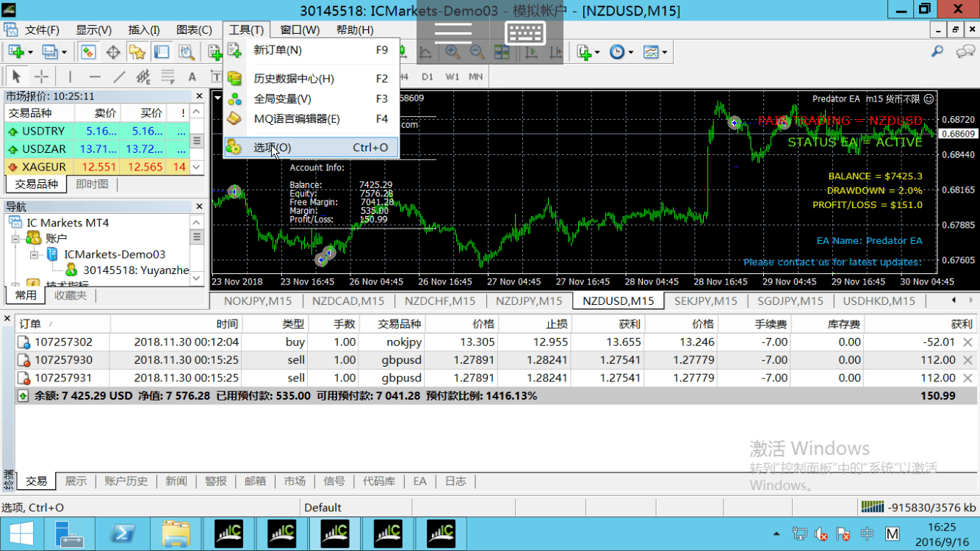The height and width of the screenshot is (551, 980).
Task: Select the Fibonacci retracement tool
Action: click(168, 76)
